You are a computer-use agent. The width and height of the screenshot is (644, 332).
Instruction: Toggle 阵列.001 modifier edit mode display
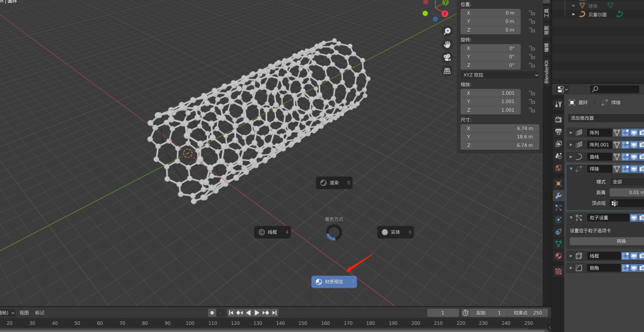pyautogui.click(x=626, y=145)
